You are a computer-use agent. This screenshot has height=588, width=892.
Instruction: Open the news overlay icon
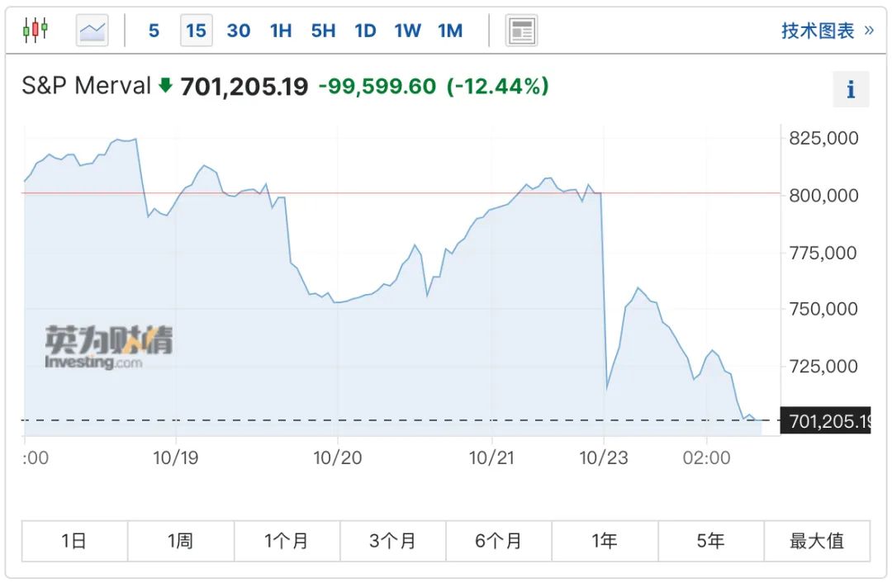[521, 31]
